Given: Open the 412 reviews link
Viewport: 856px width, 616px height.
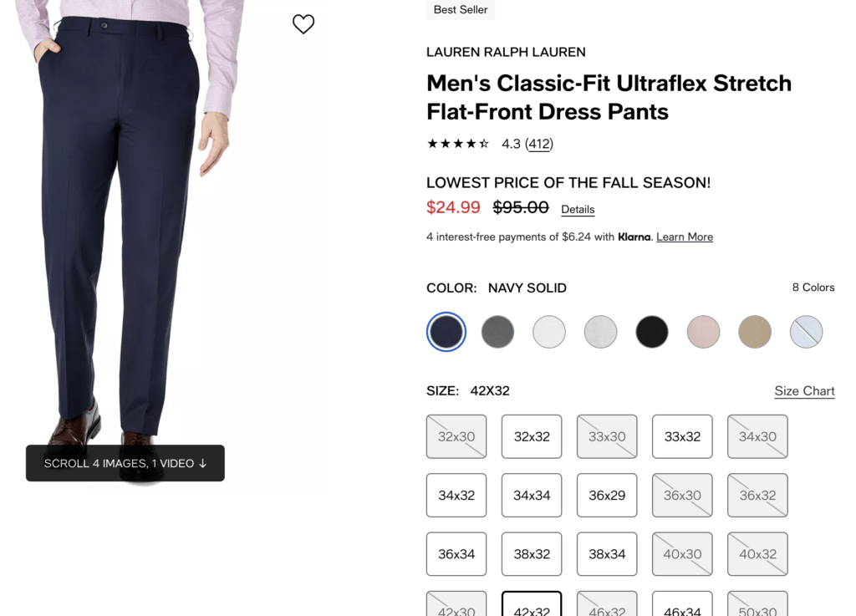Looking at the screenshot, I should (x=539, y=144).
